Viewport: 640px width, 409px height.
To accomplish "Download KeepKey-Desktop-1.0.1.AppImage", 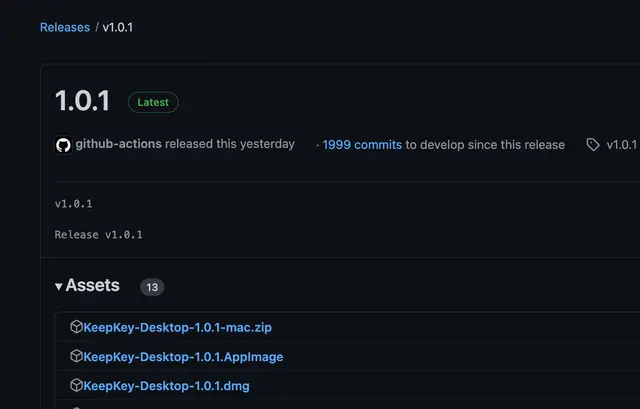I will [x=183, y=357].
